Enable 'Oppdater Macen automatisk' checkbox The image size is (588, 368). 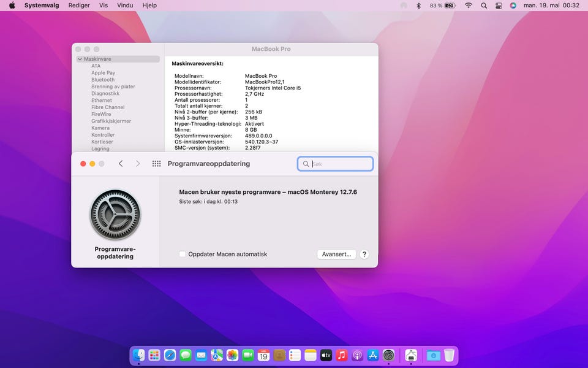183,254
